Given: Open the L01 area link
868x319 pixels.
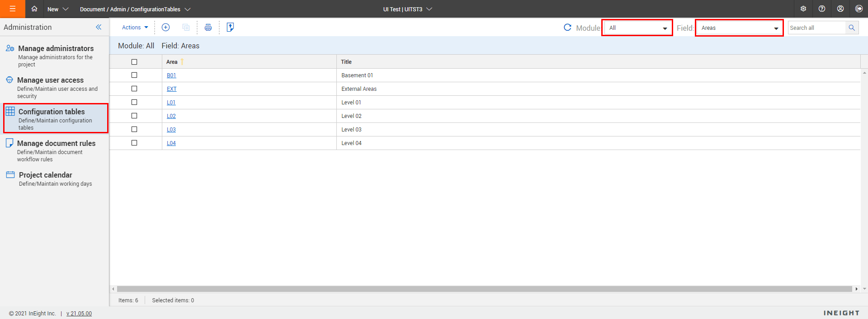Looking at the screenshot, I should point(171,103).
